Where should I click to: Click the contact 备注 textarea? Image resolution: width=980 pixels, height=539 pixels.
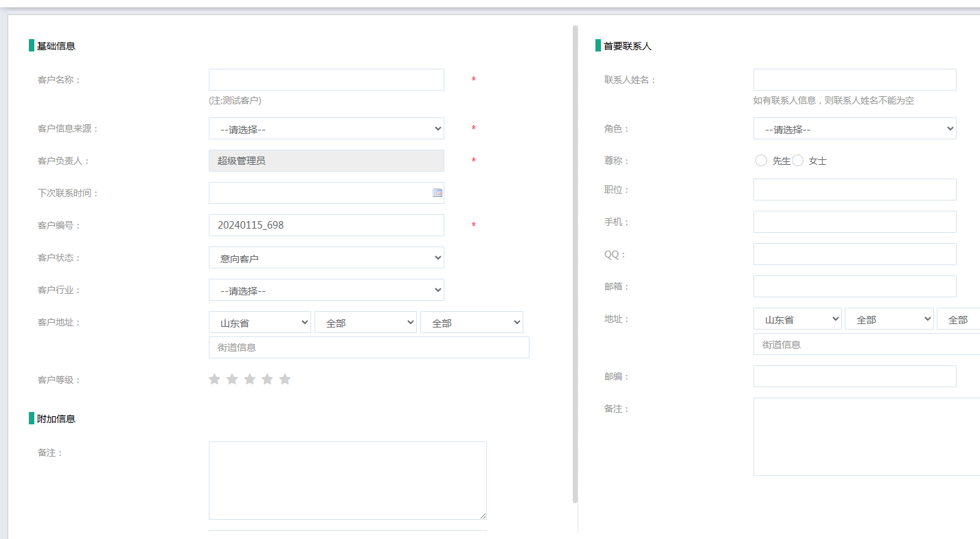click(x=867, y=437)
